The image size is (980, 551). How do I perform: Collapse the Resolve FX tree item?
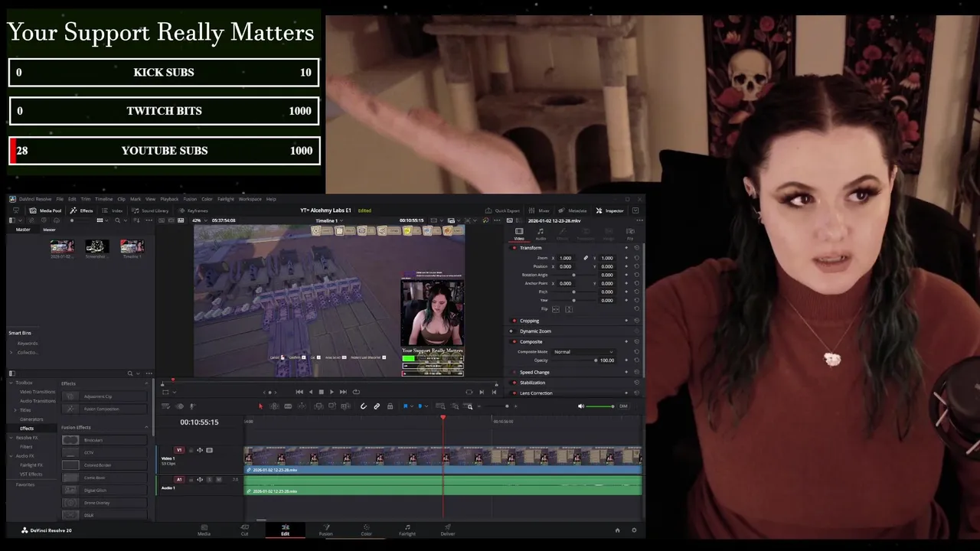pos(11,438)
